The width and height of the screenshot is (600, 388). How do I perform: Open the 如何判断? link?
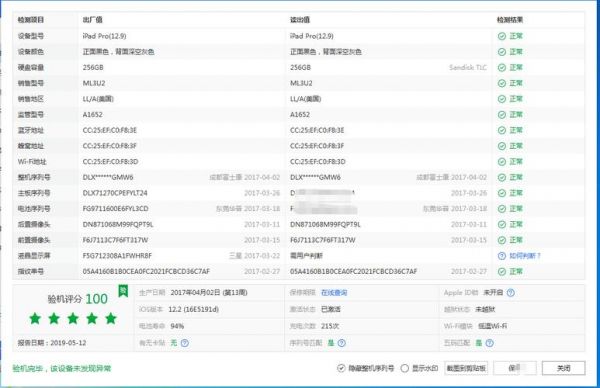click(x=525, y=256)
